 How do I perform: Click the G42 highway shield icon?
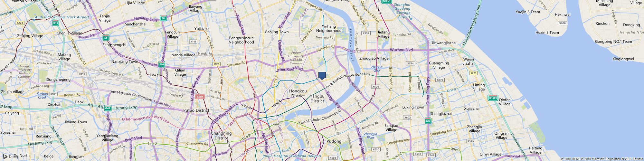pos(108,108)
